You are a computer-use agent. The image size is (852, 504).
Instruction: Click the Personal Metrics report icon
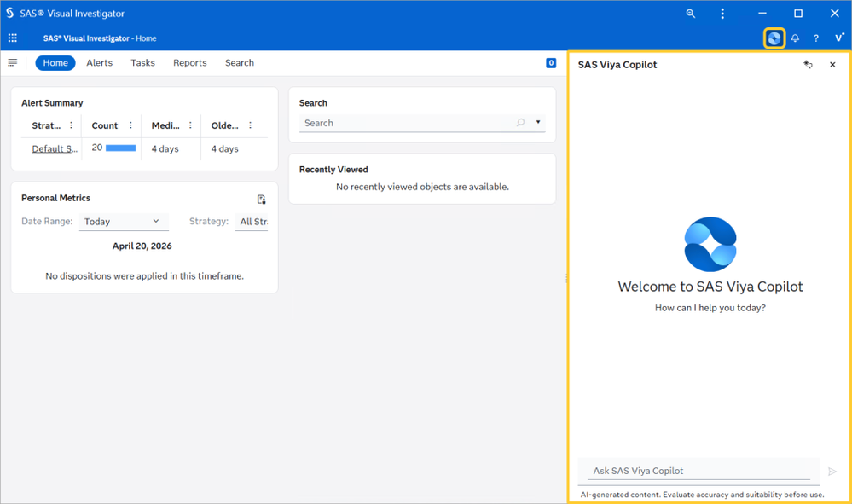pyautogui.click(x=261, y=200)
